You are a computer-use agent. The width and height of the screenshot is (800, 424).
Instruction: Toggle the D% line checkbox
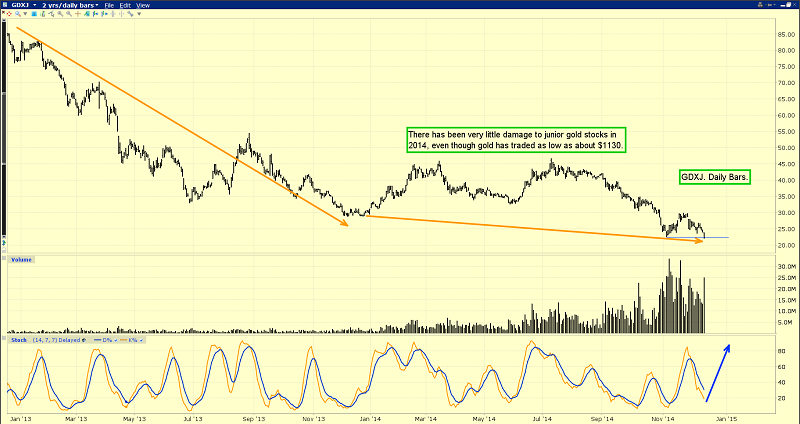116,340
